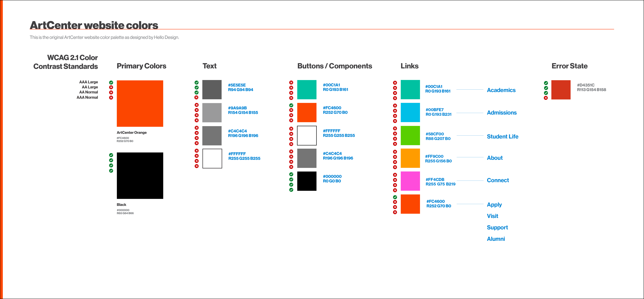Click the red X icon below the Error State checks
This screenshot has height=299, width=644.
tap(546, 98)
